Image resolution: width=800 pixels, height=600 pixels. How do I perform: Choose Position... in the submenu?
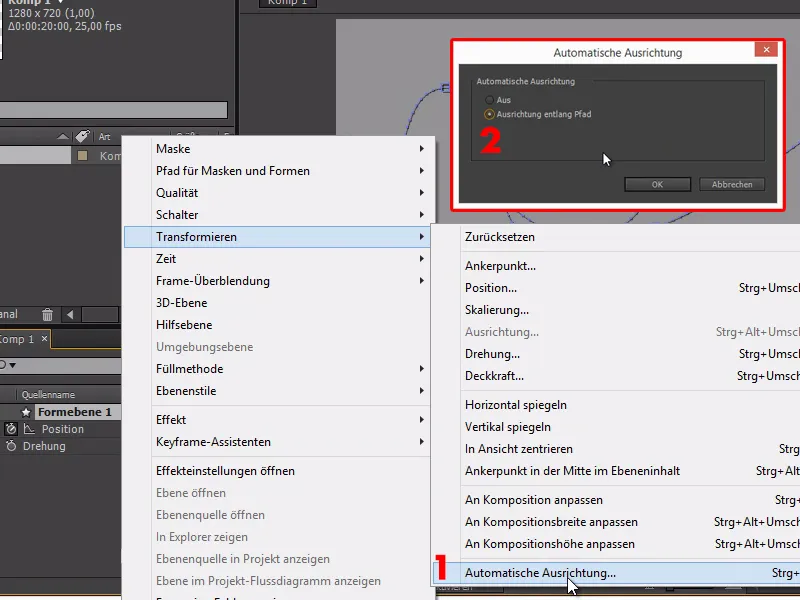point(616,287)
